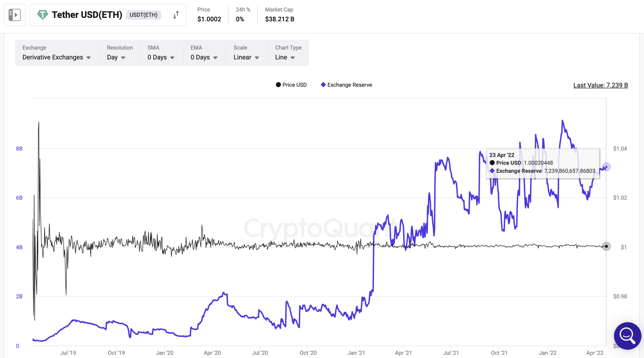Viewport: 644px width, 358px height.
Task: Toggle the sidebar panel icon
Action: click(x=14, y=15)
